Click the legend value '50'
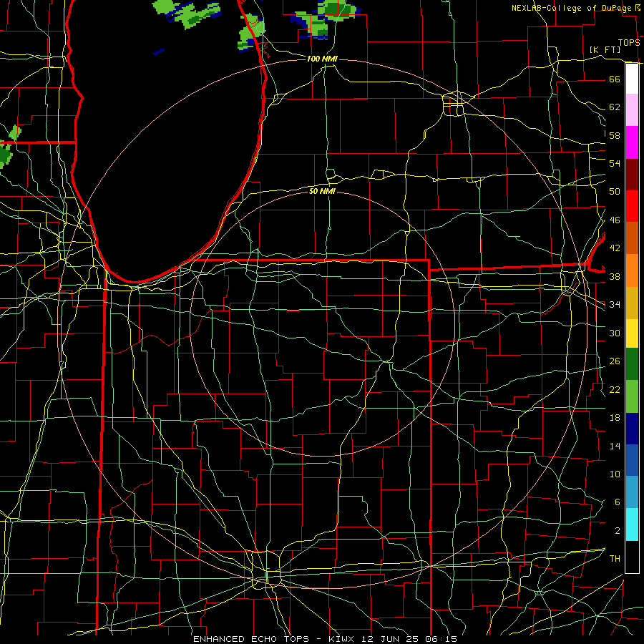 pyautogui.click(x=615, y=192)
